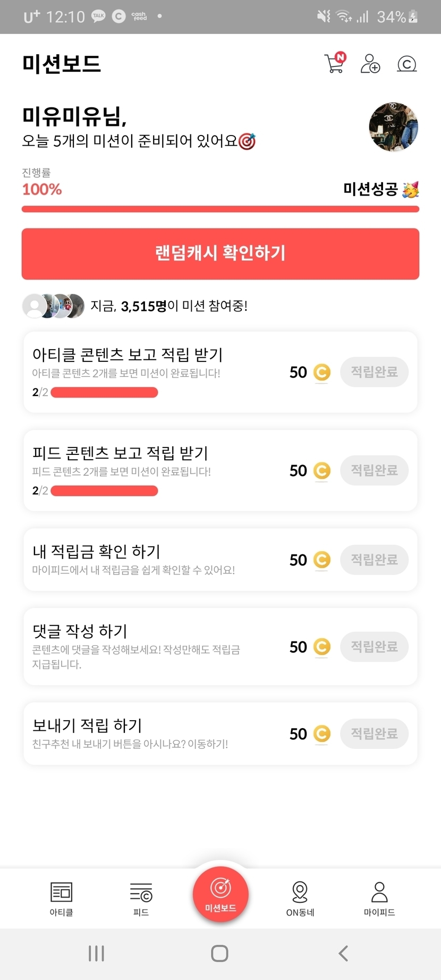441x980 pixels.
Task: Tap the participant avatars next to 3,515명
Action: [53, 306]
